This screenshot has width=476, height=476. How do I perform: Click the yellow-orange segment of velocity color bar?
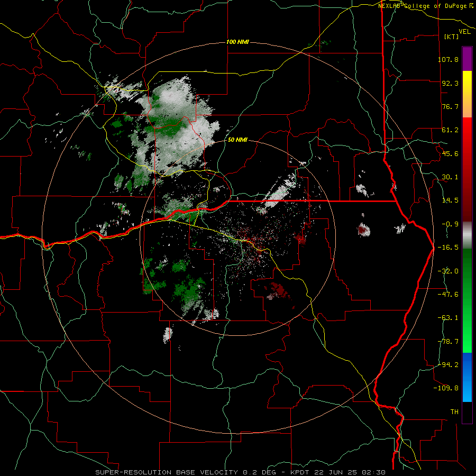467,94
